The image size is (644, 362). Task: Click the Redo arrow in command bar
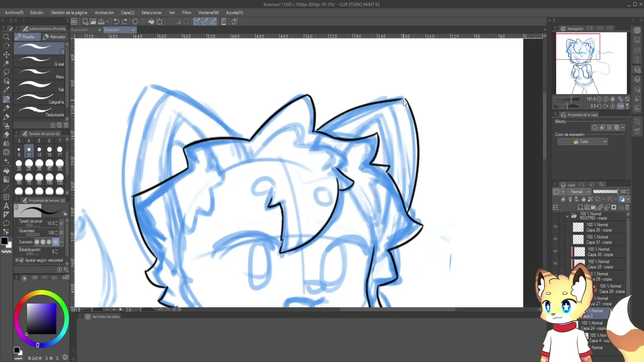click(124, 21)
